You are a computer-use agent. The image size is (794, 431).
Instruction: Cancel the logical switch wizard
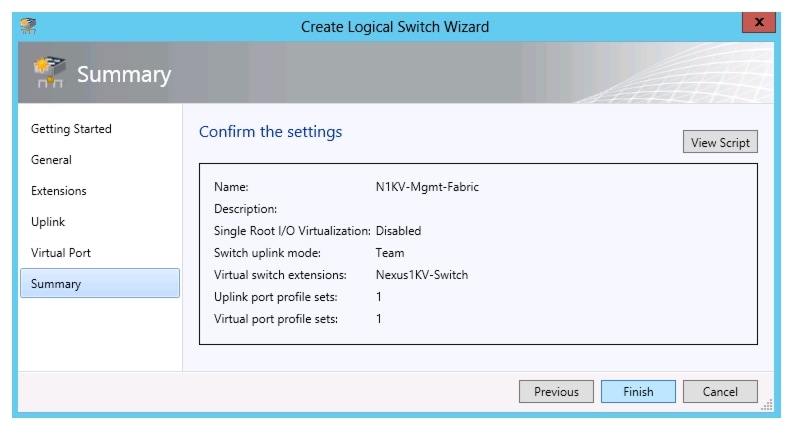(x=720, y=392)
